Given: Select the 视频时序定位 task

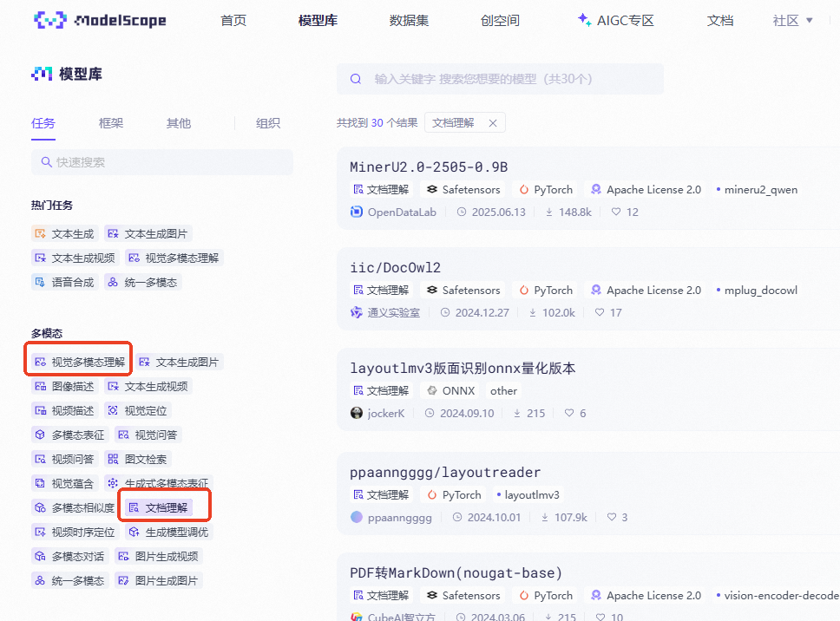Looking at the screenshot, I should (75, 533).
